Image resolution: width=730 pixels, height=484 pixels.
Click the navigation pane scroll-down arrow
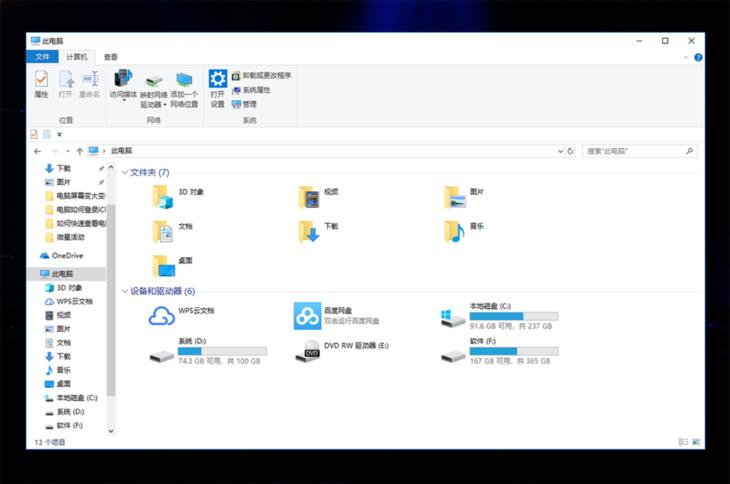(x=111, y=431)
